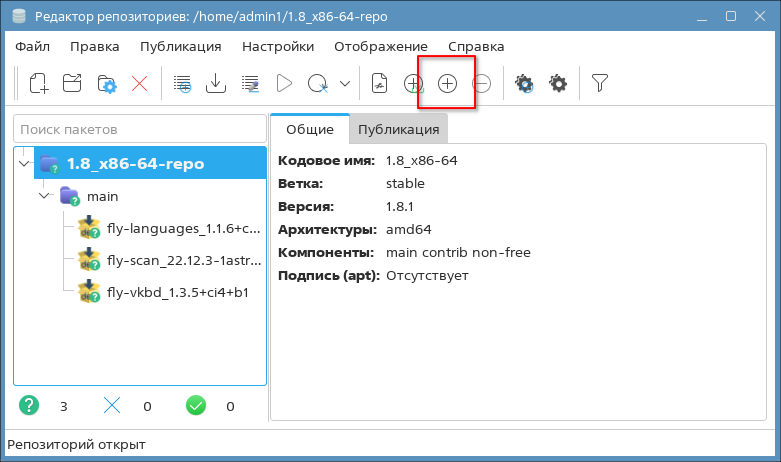The width and height of the screenshot is (781, 462).
Task: Open the Публикация menu
Action: point(180,46)
